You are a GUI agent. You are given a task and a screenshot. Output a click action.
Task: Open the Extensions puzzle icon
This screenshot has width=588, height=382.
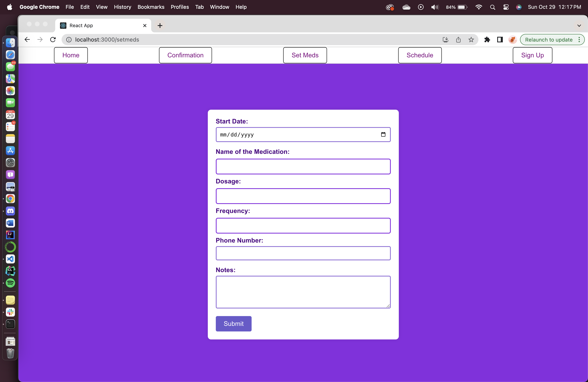click(487, 40)
